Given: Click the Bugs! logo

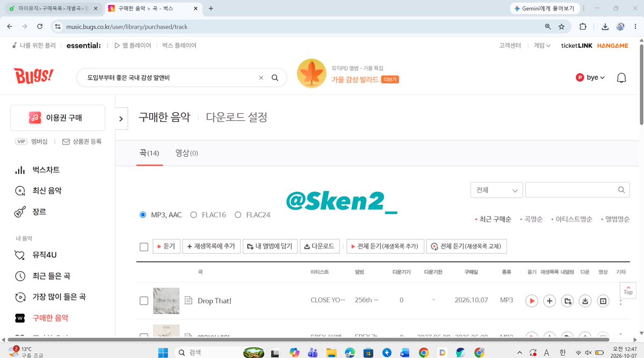Looking at the screenshot, I should coord(34,76).
